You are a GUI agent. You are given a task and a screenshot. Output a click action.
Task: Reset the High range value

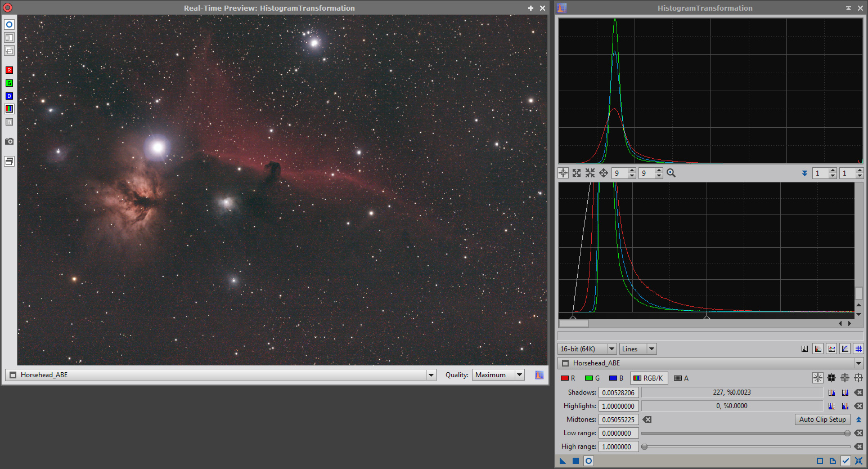pos(858,446)
